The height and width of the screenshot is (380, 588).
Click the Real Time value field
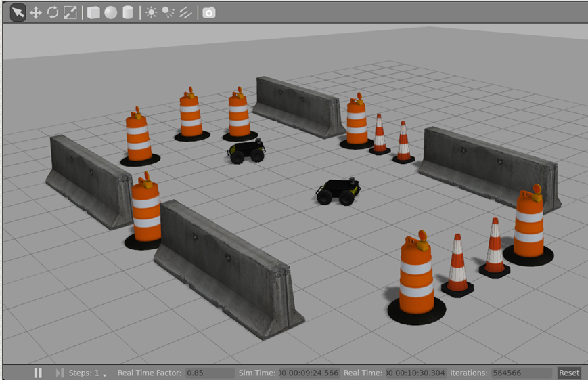tap(415, 373)
